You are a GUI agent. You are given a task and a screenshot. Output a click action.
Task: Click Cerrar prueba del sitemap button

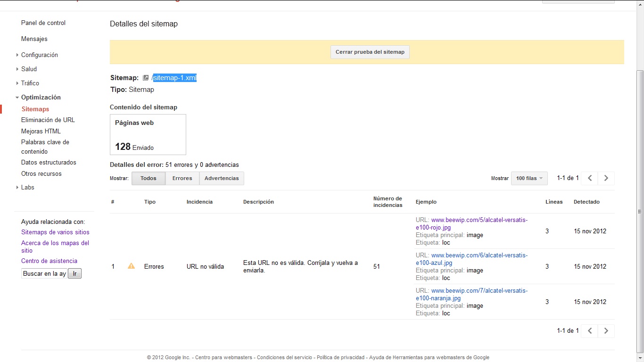click(x=370, y=52)
